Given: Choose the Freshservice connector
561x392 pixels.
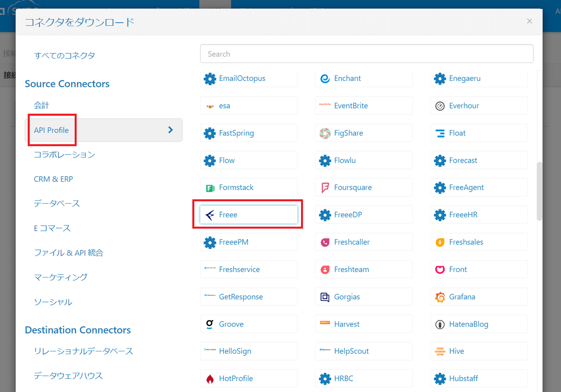Looking at the screenshot, I should [249, 270].
